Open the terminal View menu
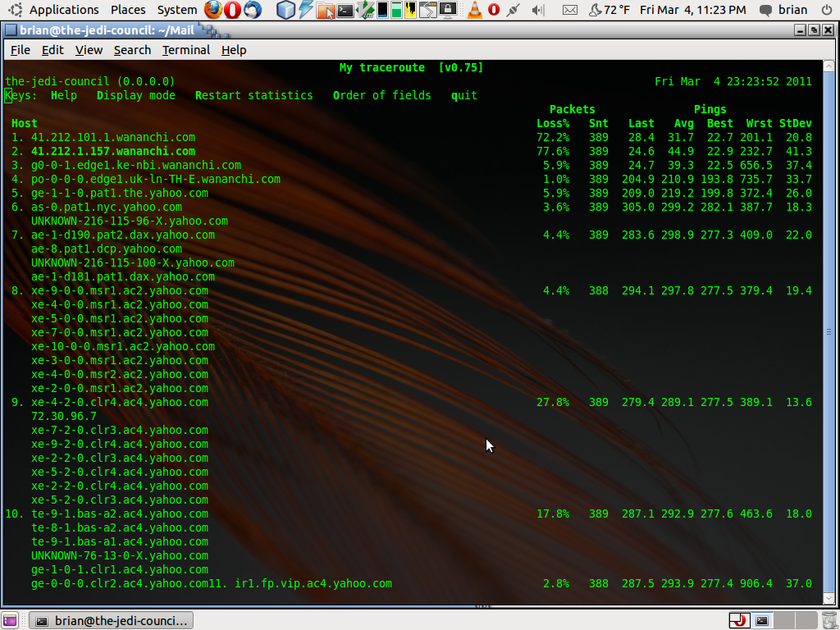Viewport: 840px width, 630px height. pos(89,50)
